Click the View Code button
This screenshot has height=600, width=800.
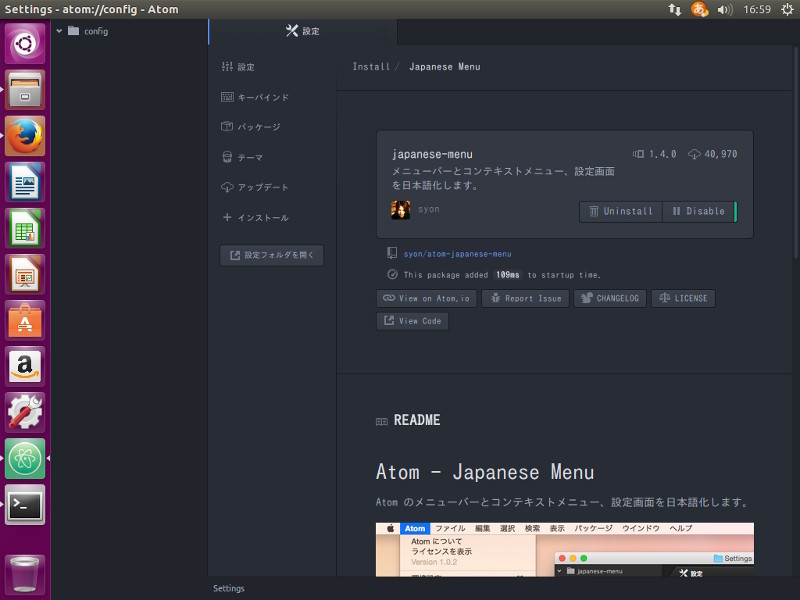tap(412, 321)
